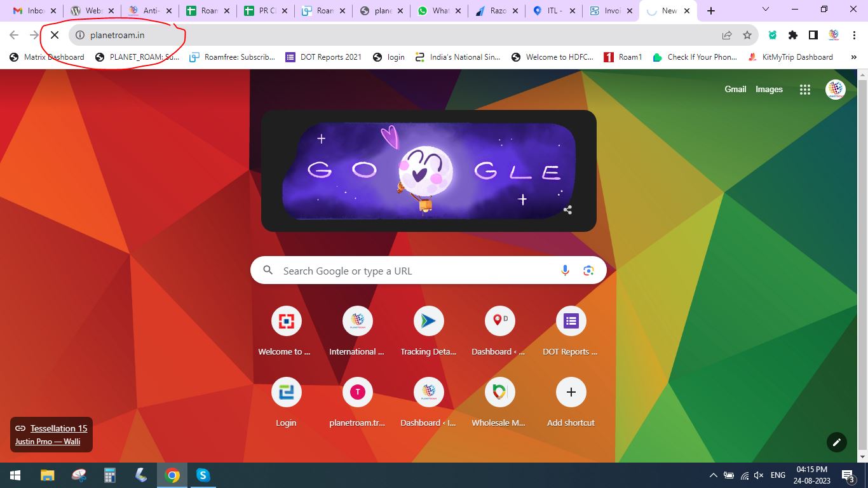This screenshot has height=488, width=868.
Task: Open the 'Login' shortcut tile
Action: 286,403
